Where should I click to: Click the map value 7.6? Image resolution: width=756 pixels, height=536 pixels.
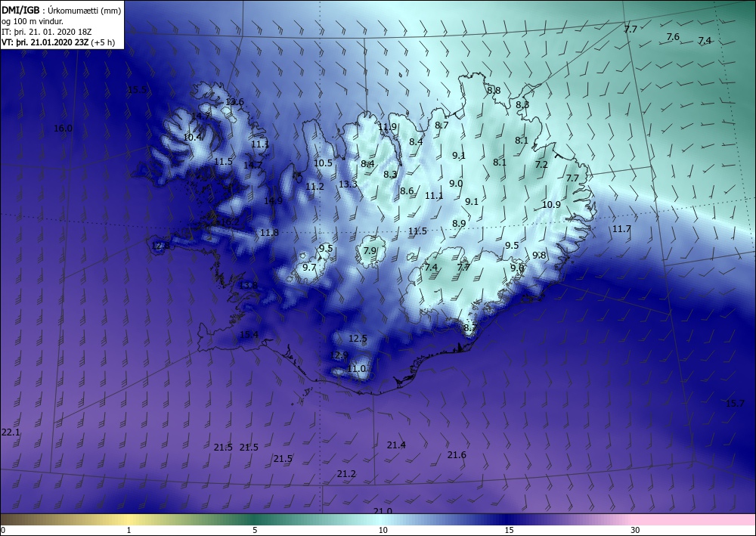(673, 37)
